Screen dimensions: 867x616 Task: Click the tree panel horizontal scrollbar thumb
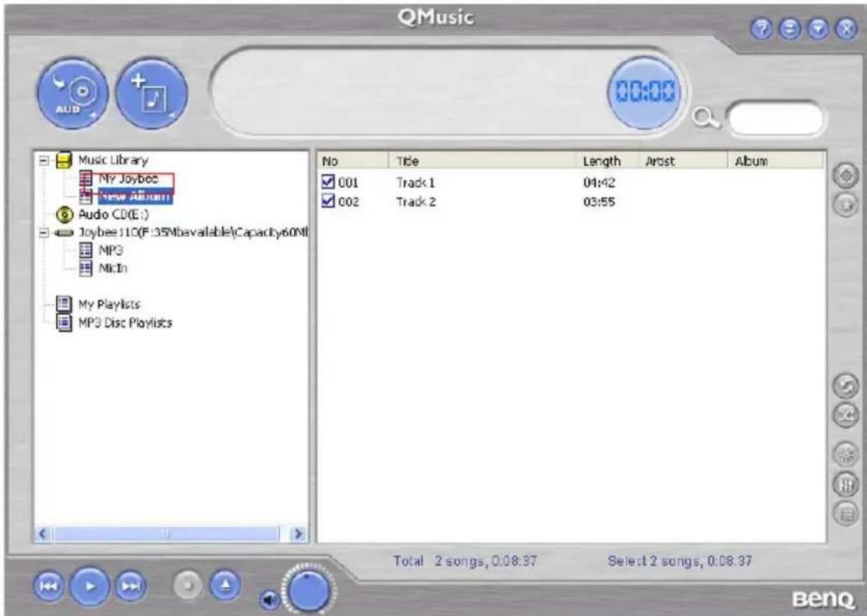click(x=166, y=533)
